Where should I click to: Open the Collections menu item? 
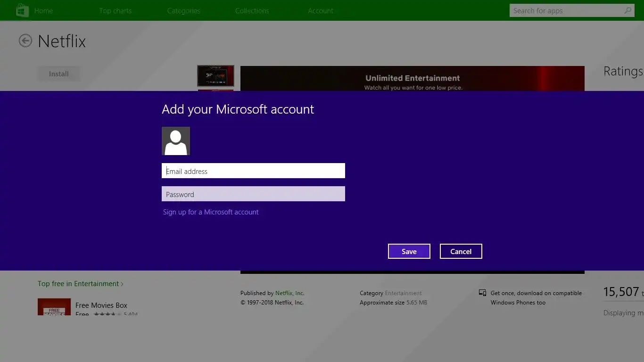[x=252, y=10]
